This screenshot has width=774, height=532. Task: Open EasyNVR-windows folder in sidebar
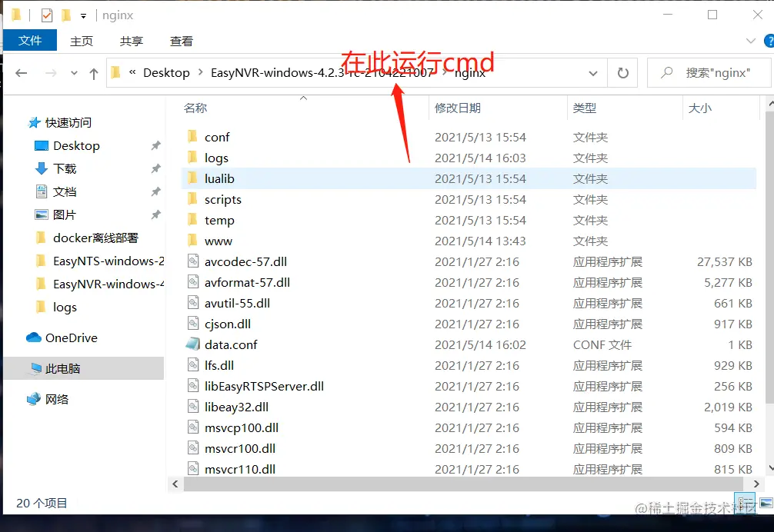[x=108, y=284]
